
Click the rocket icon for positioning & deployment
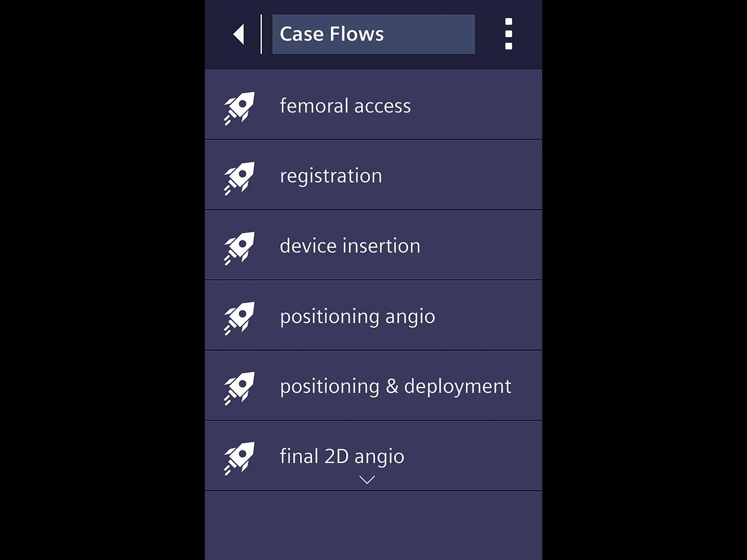(x=240, y=386)
